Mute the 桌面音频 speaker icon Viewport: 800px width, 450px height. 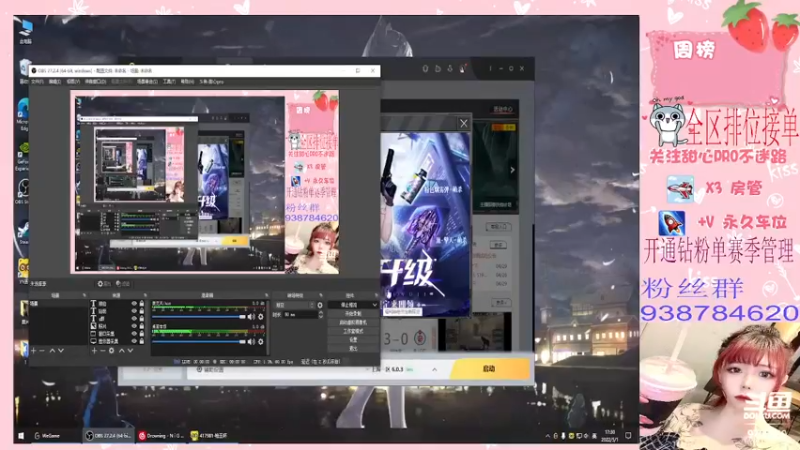coord(252,342)
